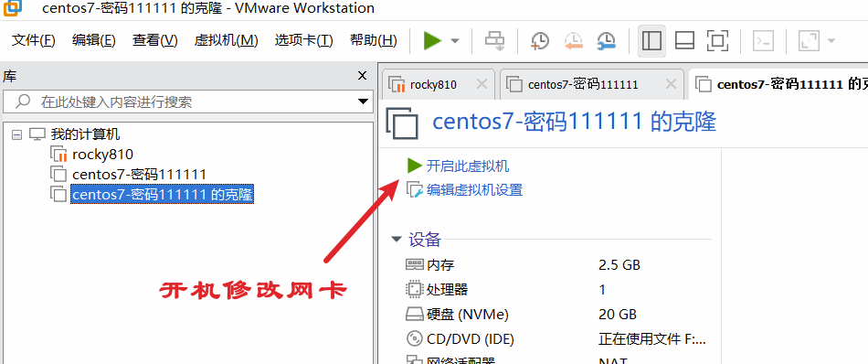Image resolution: width=868 pixels, height=364 pixels.
Task: Open the 查看(V) menu
Action: coord(155,40)
